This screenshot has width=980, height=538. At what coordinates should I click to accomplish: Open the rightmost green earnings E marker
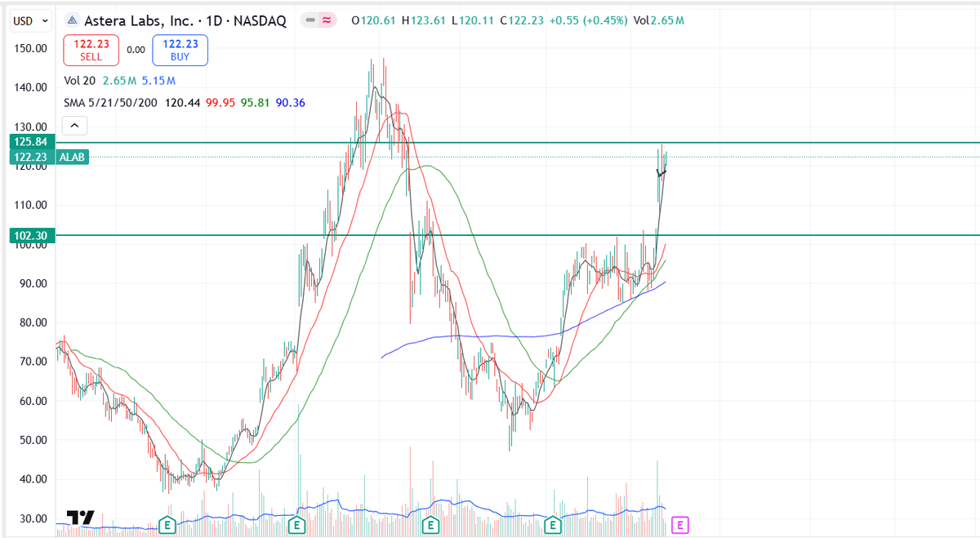coord(552,525)
